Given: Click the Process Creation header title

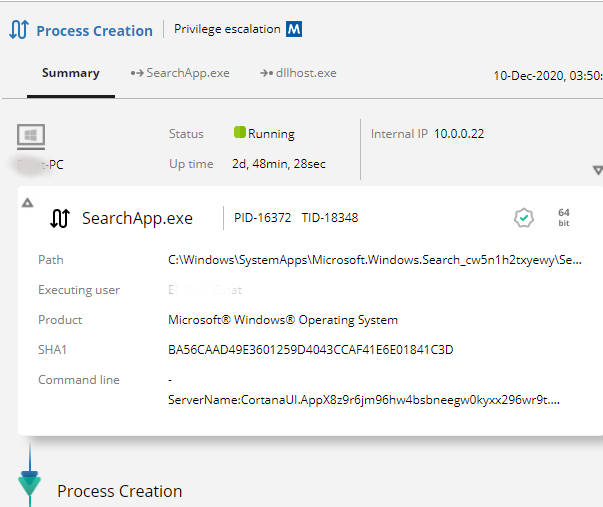Looking at the screenshot, I should tap(94, 31).
